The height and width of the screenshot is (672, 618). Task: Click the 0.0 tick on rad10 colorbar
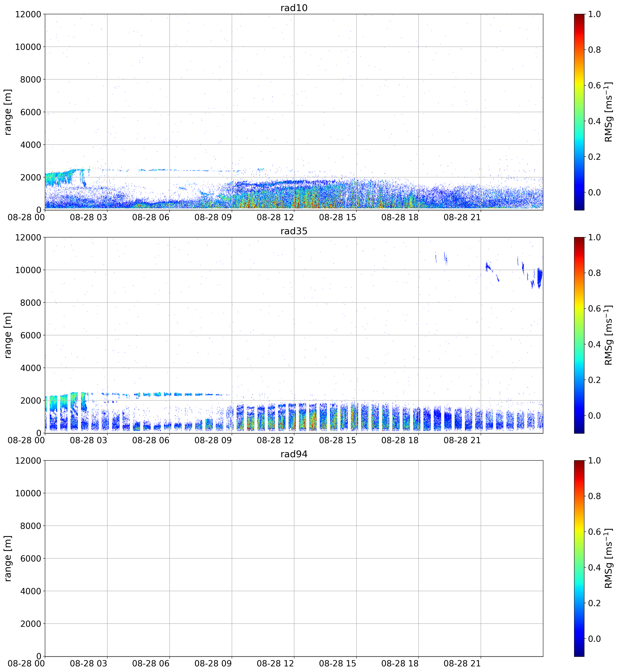tap(594, 192)
